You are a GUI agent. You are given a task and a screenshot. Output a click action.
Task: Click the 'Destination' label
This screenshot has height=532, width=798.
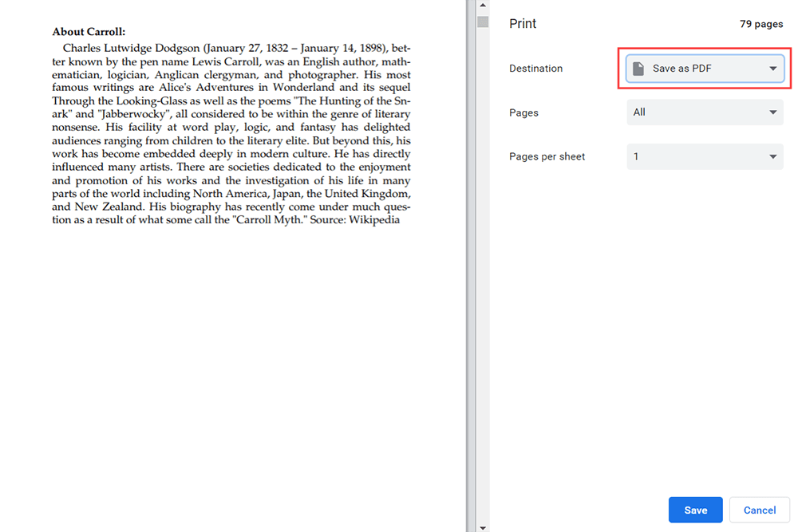pyautogui.click(x=535, y=69)
